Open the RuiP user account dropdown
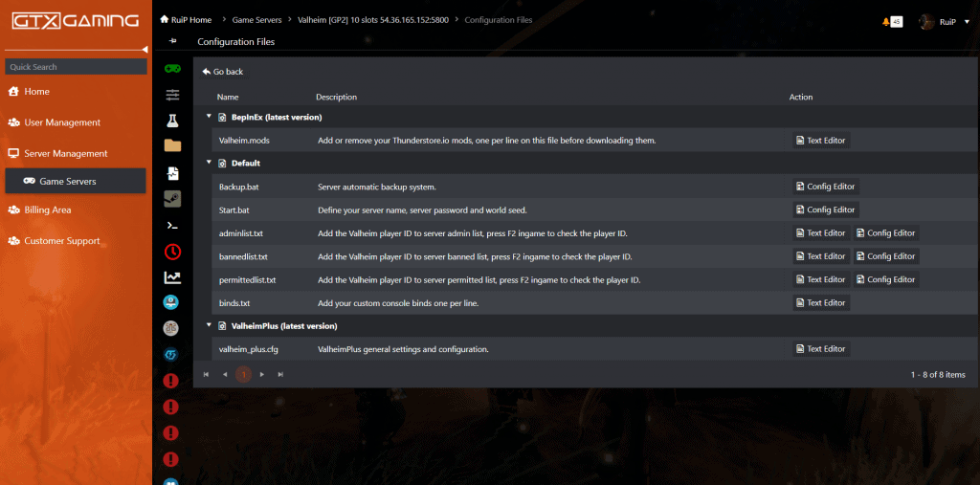The width and height of the screenshot is (980, 485). (939, 21)
